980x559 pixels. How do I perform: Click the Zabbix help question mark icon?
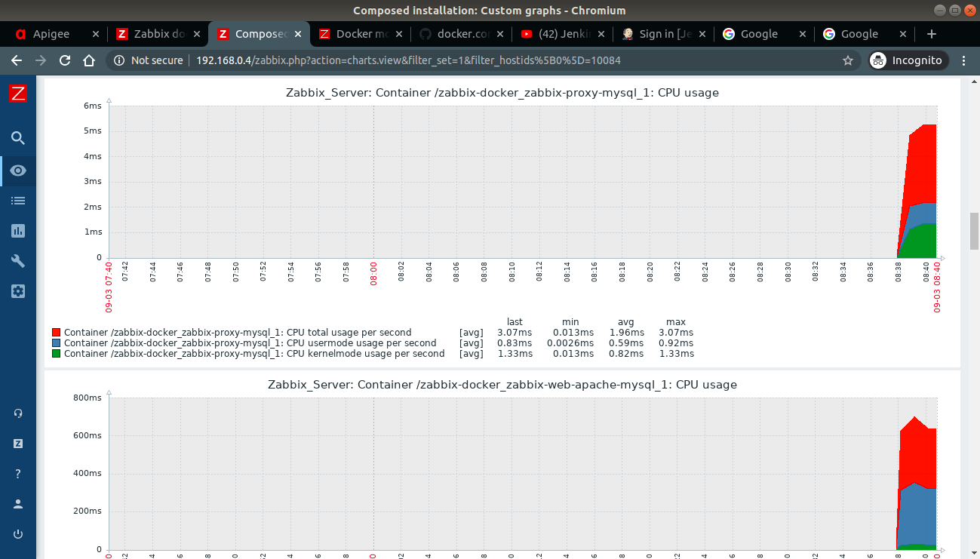(17, 473)
